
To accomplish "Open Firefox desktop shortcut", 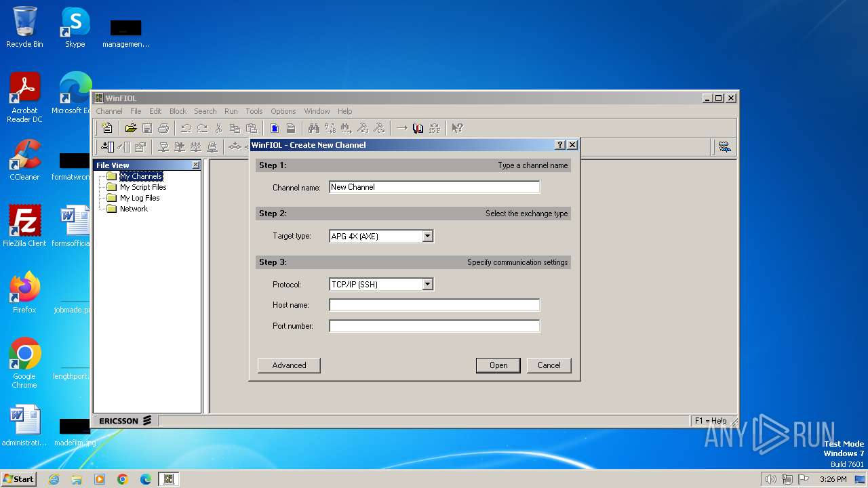I will (24, 292).
